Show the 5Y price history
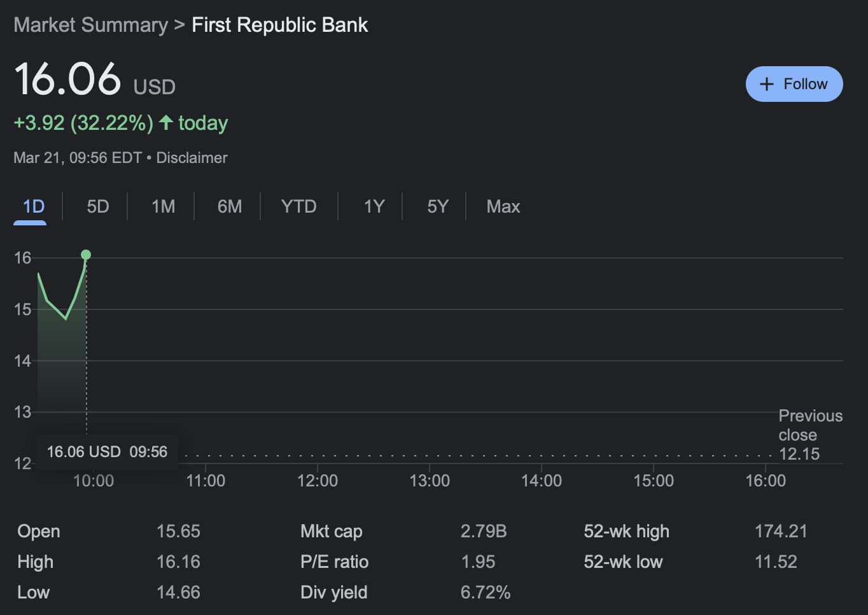Viewport: 868px width, 615px height. pos(437,206)
